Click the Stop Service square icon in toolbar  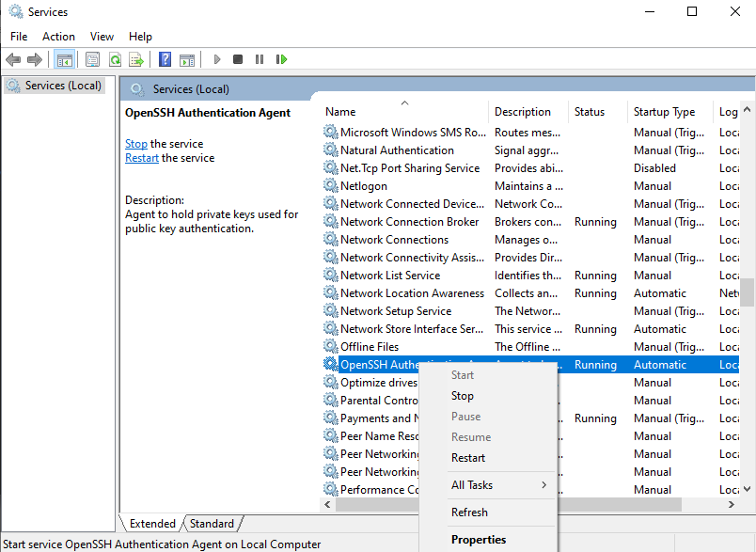pyautogui.click(x=238, y=60)
